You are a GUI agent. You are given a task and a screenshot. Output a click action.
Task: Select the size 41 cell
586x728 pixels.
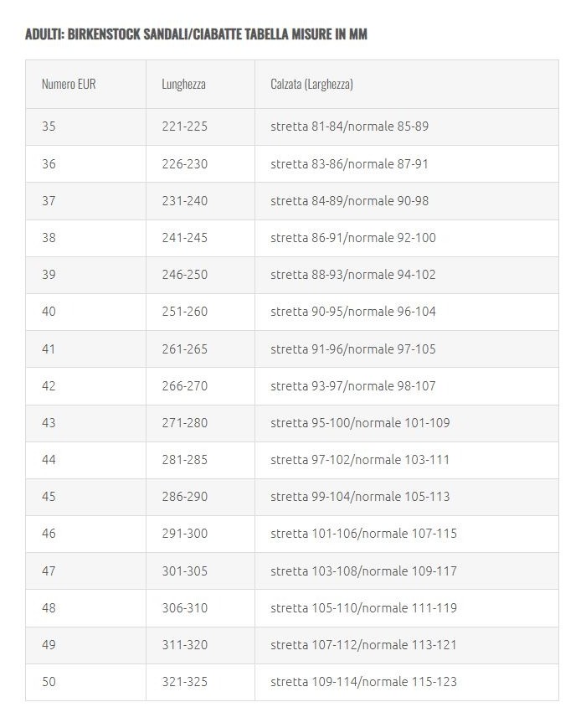[49, 349]
